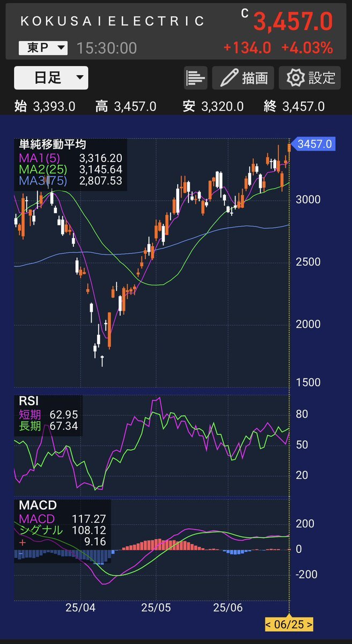Viewport: 352px width, 644px height.
Task: Open the volume-by-price bars icon
Action: pyautogui.click(x=196, y=78)
